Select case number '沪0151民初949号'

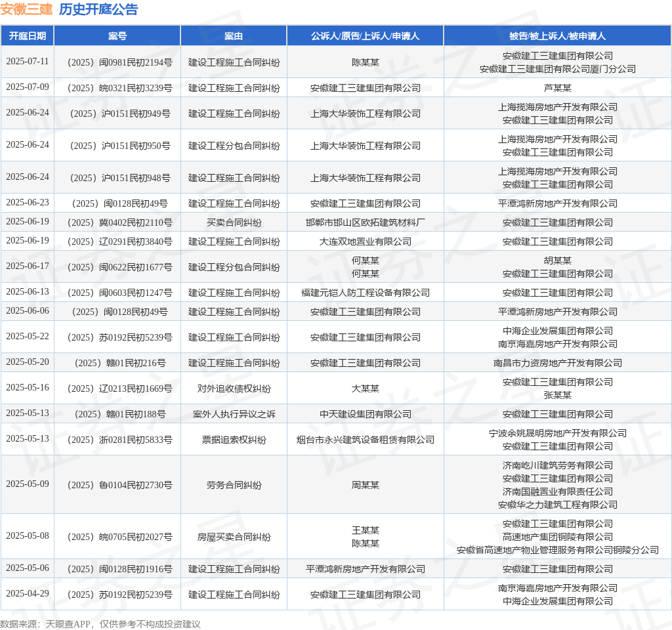click(136, 114)
